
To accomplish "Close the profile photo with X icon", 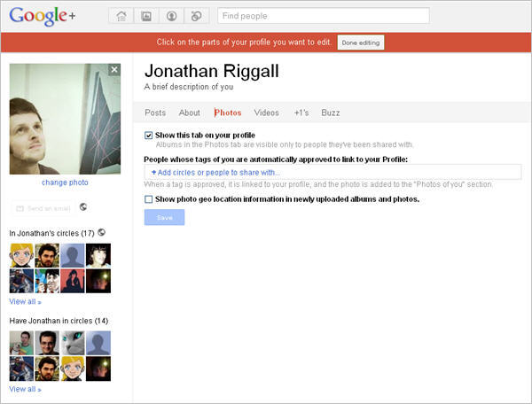I will (x=113, y=70).
